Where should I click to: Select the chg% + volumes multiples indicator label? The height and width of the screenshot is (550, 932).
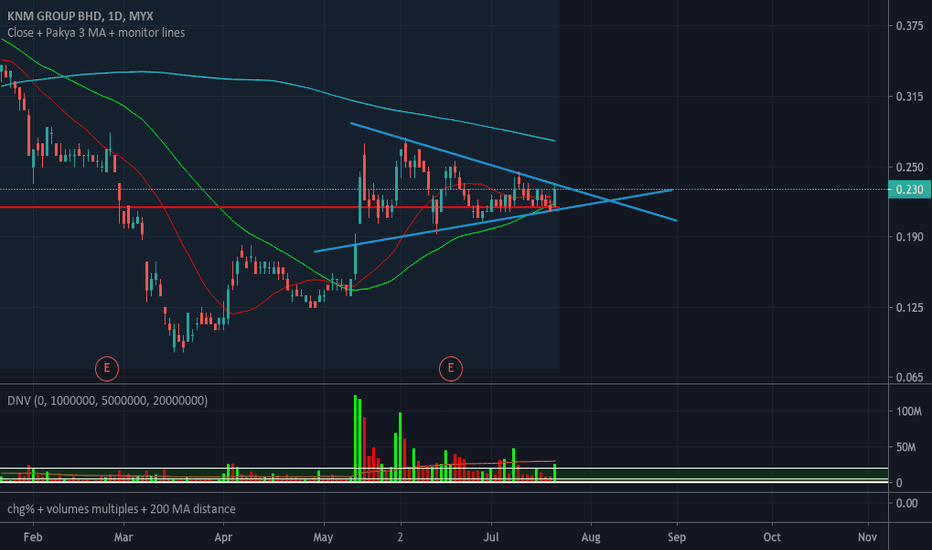coord(121,509)
